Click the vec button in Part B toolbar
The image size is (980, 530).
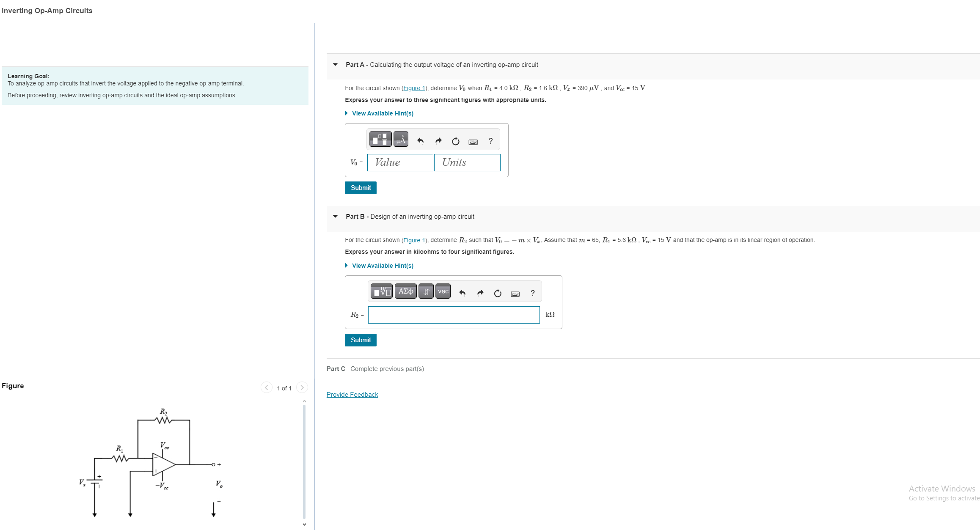(443, 291)
